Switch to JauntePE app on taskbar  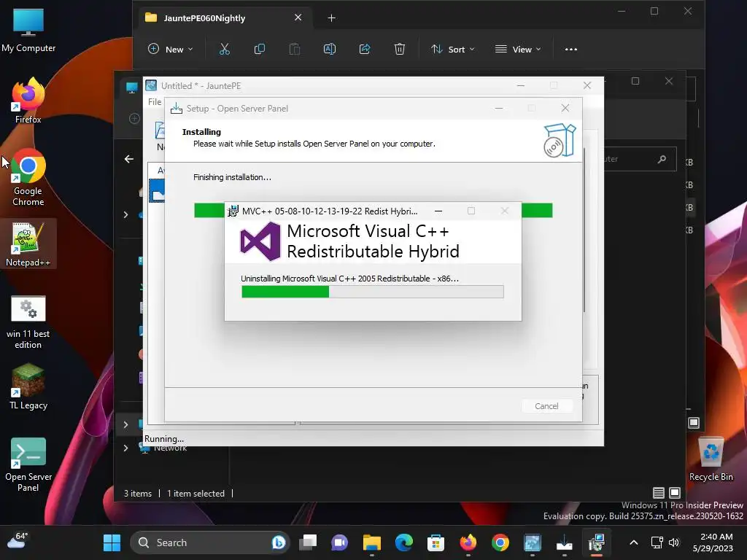coord(533,542)
